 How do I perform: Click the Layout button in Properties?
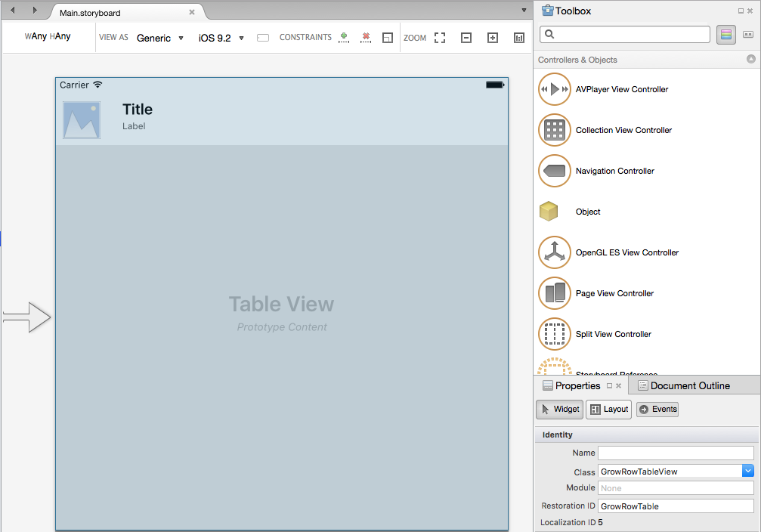tap(608, 409)
